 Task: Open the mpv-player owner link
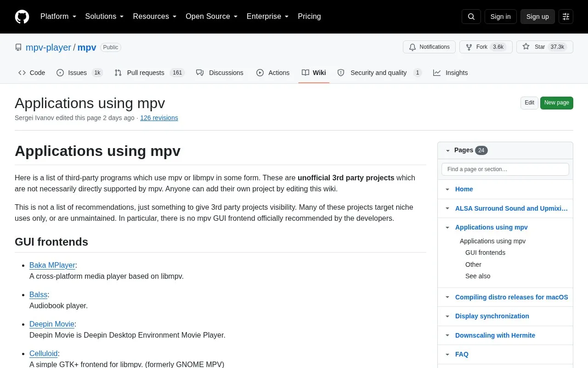click(x=48, y=47)
